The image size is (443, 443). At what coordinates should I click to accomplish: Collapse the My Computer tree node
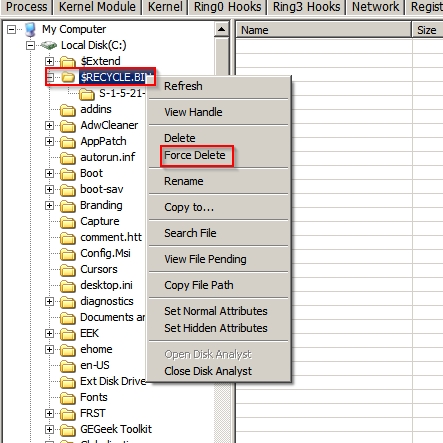coord(11,29)
